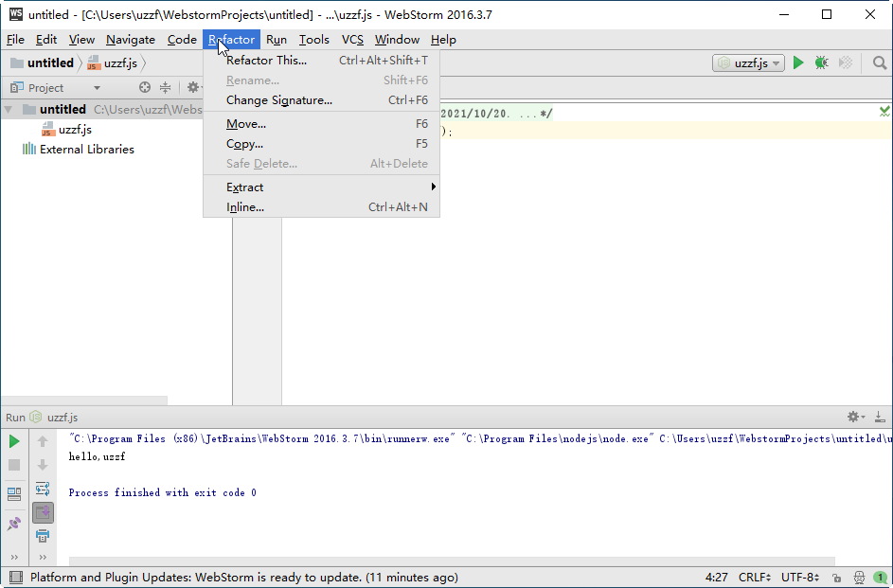Toggle the file read-only lock icon
Image resolution: width=893 pixels, height=588 pixels.
click(836, 578)
